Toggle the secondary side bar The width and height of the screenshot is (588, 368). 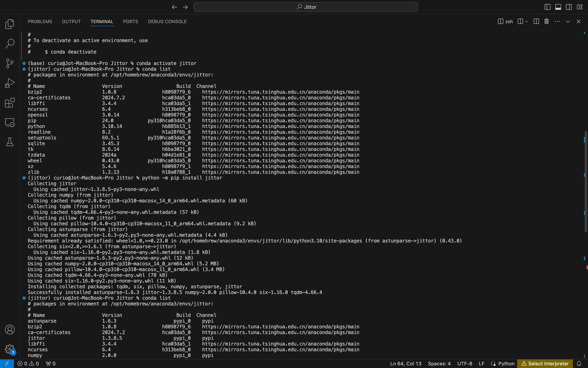point(569,7)
